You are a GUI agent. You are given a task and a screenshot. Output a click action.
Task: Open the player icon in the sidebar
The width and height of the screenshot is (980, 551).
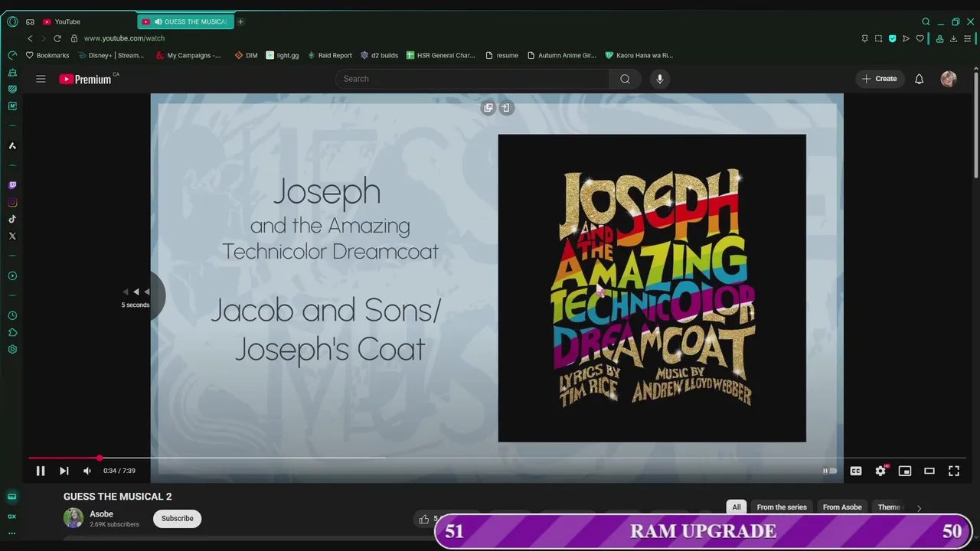point(12,275)
